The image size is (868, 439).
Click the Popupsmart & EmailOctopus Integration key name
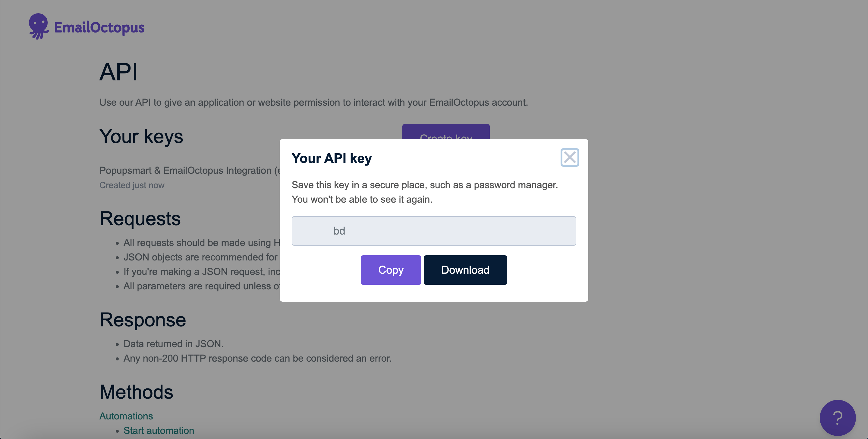click(x=189, y=170)
